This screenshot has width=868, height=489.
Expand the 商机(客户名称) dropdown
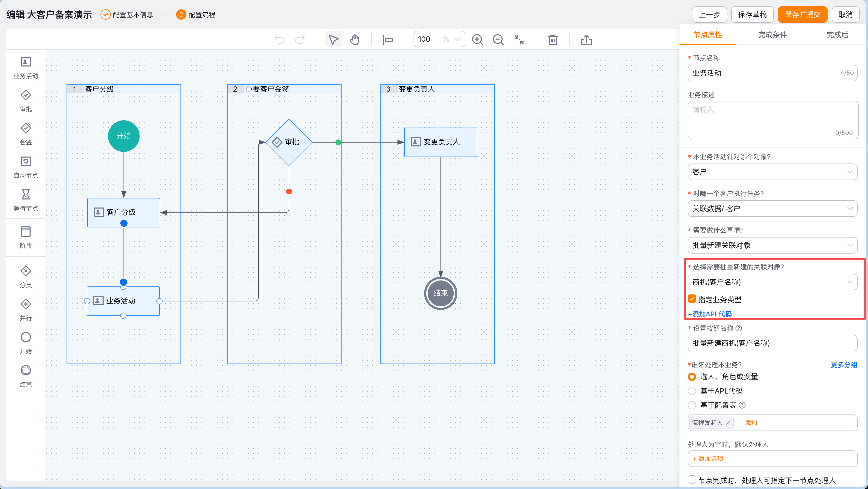pyautogui.click(x=772, y=282)
